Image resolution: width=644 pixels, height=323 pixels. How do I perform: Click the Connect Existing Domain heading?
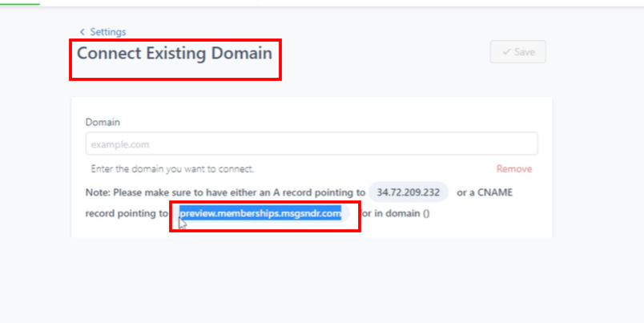[x=175, y=55]
